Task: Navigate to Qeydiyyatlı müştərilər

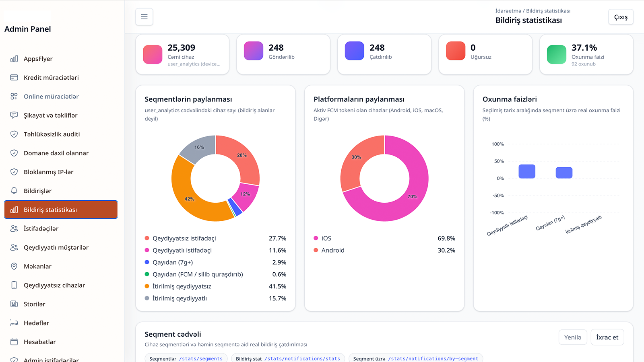Action: [61, 248]
